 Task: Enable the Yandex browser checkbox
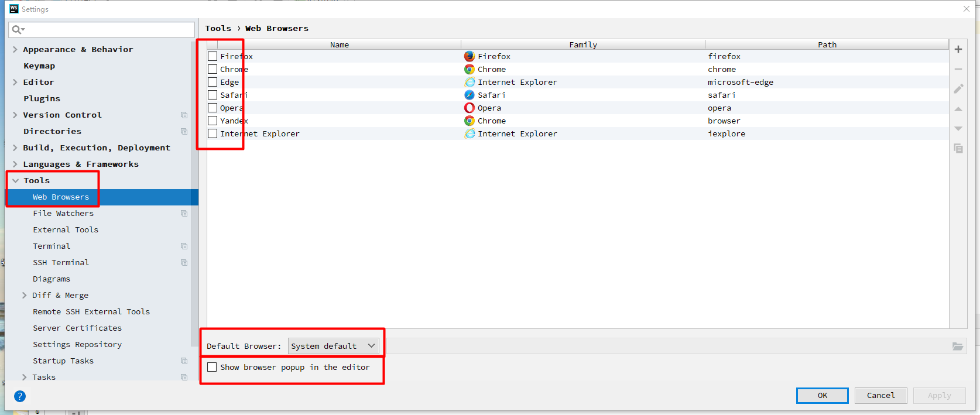[x=213, y=121]
